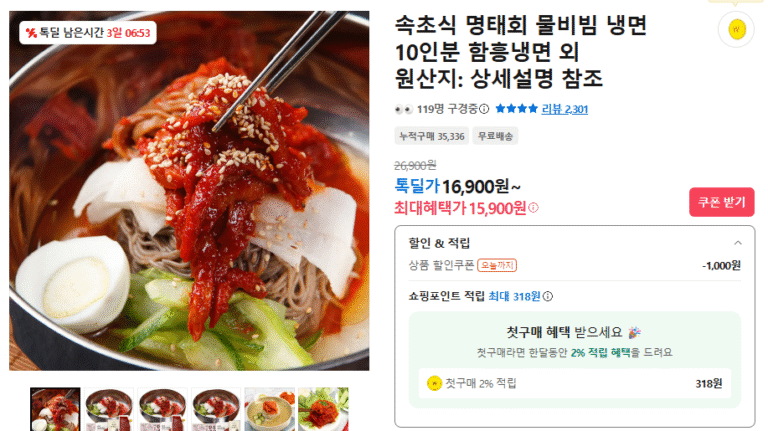
Task: Open info icon next to 119명 구경중
Action: [484, 109]
